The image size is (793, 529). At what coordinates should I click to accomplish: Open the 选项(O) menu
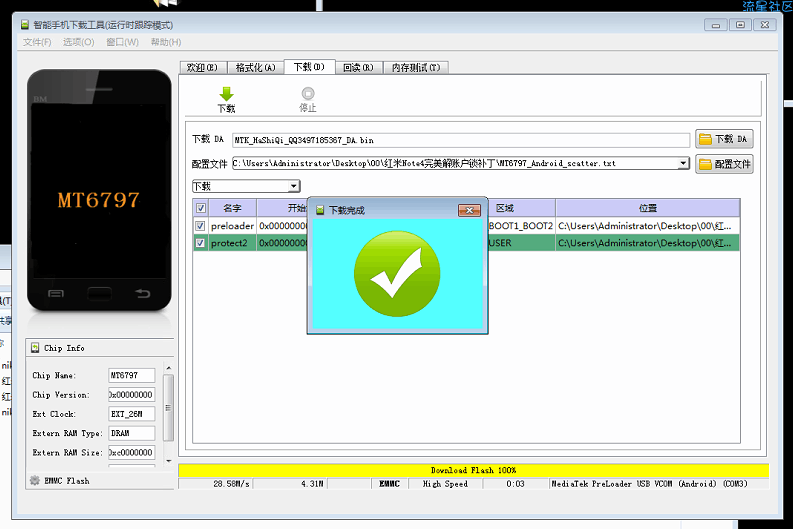(x=78, y=42)
